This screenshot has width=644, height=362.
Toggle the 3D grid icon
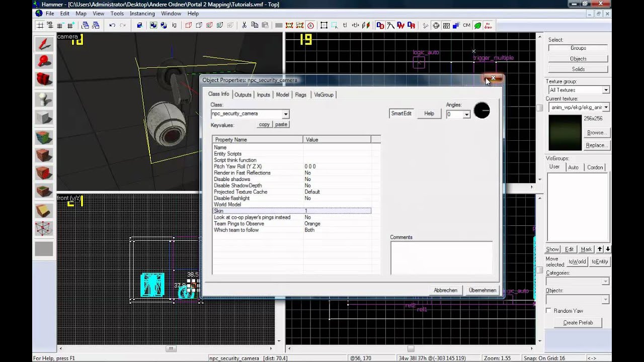click(x=50, y=25)
